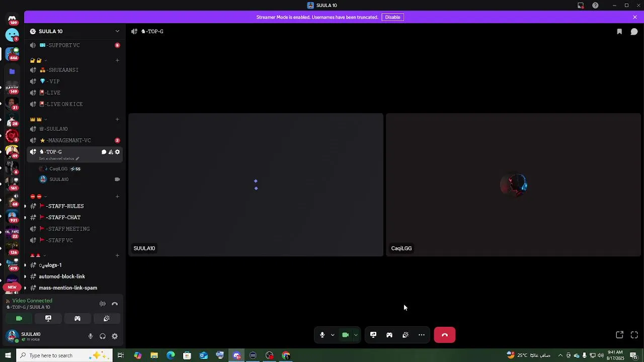Show the voice channel chat
Viewport: 644px width, 362px height.
(x=634, y=31)
